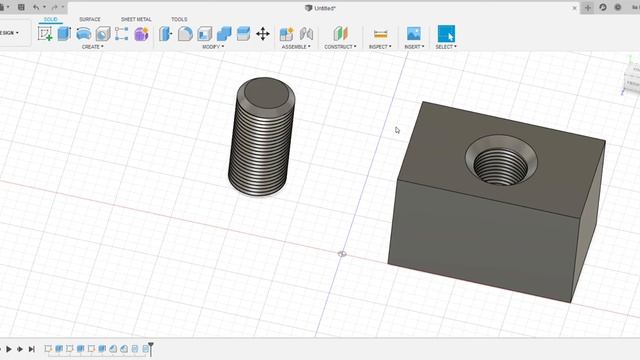Select the Press Pull tool

165,34
